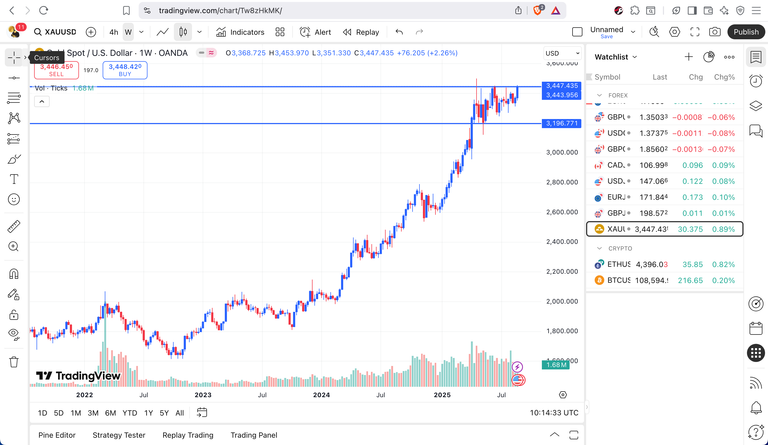Show All date range
This screenshot has width=768, height=445.
click(180, 413)
